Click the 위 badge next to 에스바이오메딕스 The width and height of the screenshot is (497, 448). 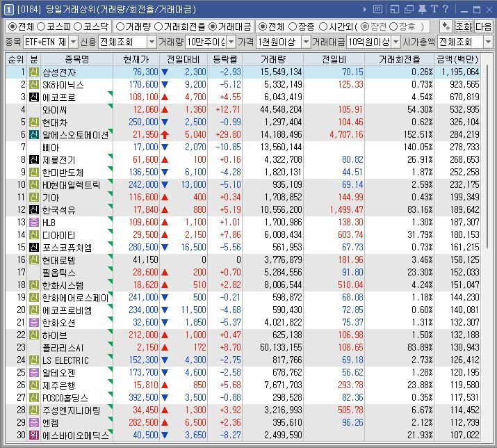pyautogui.click(x=34, y=435)
